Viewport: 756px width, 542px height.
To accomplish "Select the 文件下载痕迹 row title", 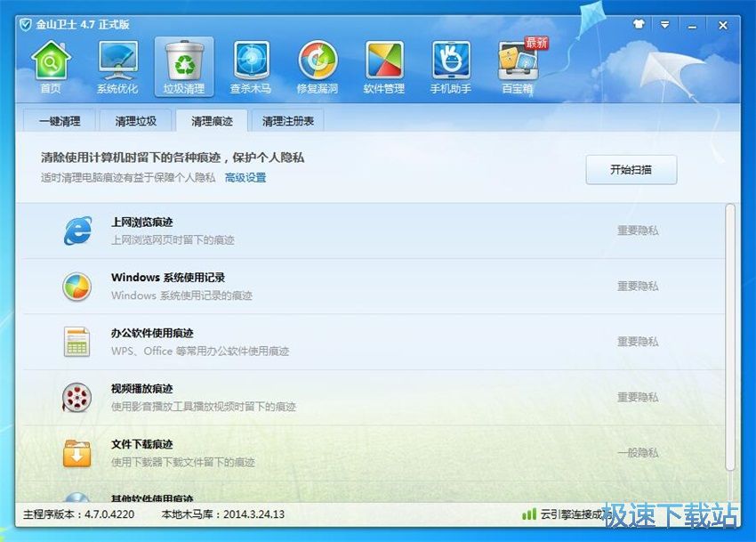I will [141, 444].
